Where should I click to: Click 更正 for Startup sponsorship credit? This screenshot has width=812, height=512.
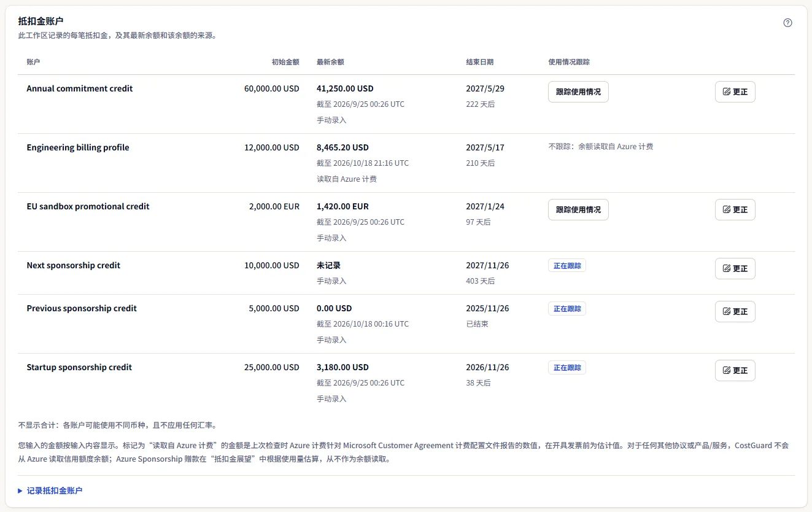point(735,371)
